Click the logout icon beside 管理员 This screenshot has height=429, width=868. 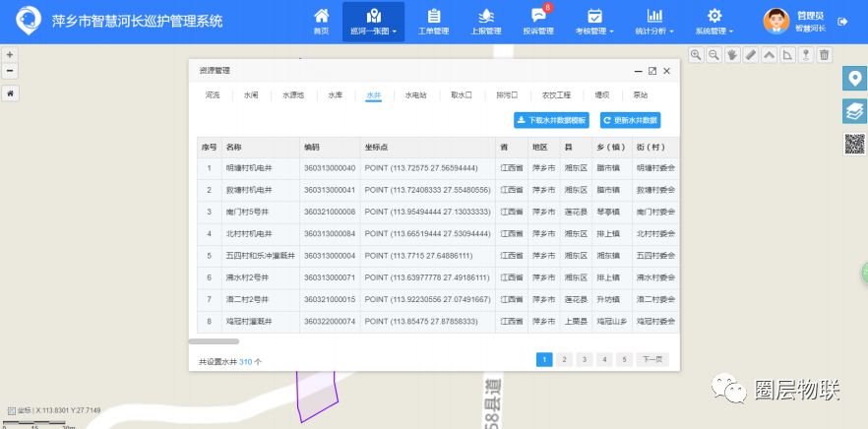pyautogui.click(x=842, y=22)
